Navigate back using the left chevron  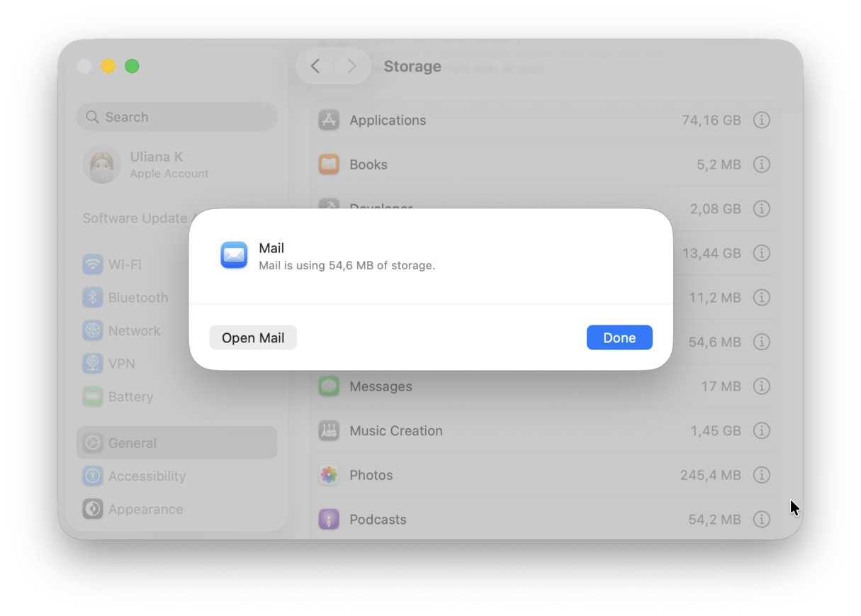(315, 65)
